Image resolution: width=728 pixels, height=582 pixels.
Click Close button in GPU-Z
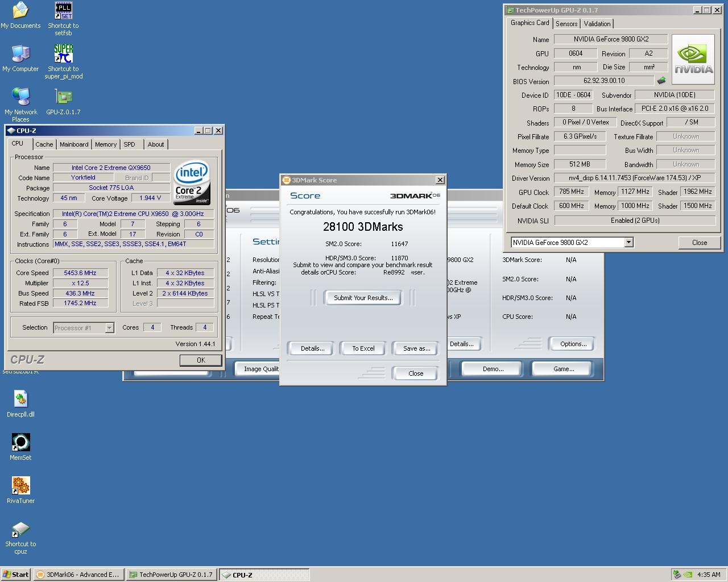[x=700, y=243]
